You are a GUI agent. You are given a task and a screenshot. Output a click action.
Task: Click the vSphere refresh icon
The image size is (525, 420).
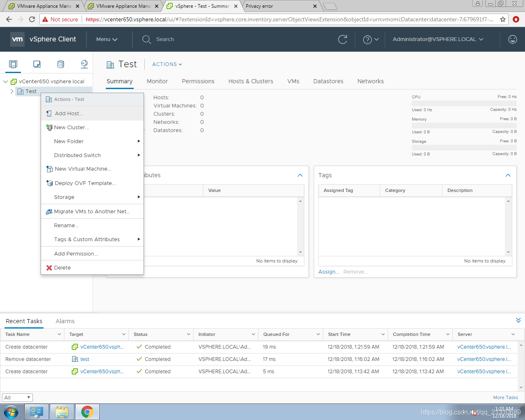tap(342, 39)
